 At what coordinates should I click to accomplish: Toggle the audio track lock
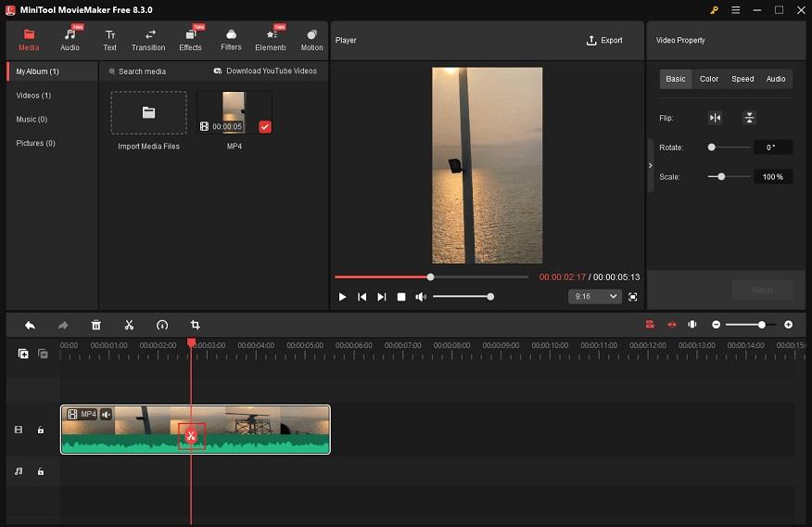pyautogui.click(x=41, y=471)
